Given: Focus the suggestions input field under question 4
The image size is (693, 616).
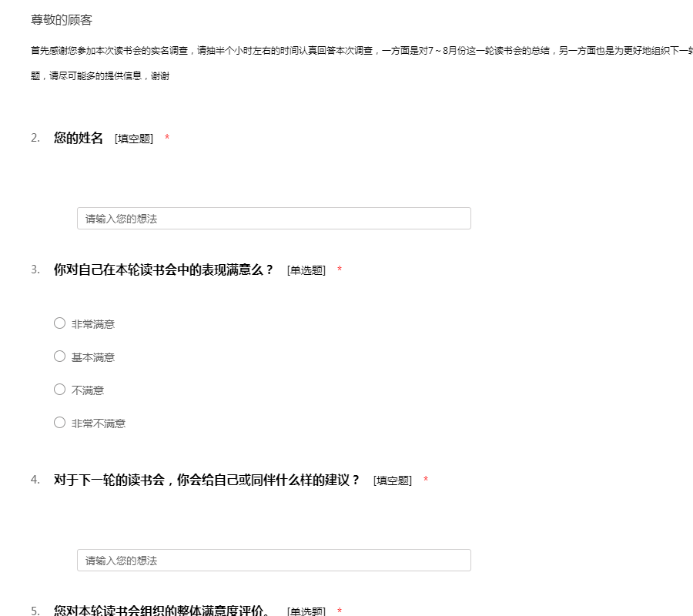Looking at the screenshot, I should click(273, 561).
